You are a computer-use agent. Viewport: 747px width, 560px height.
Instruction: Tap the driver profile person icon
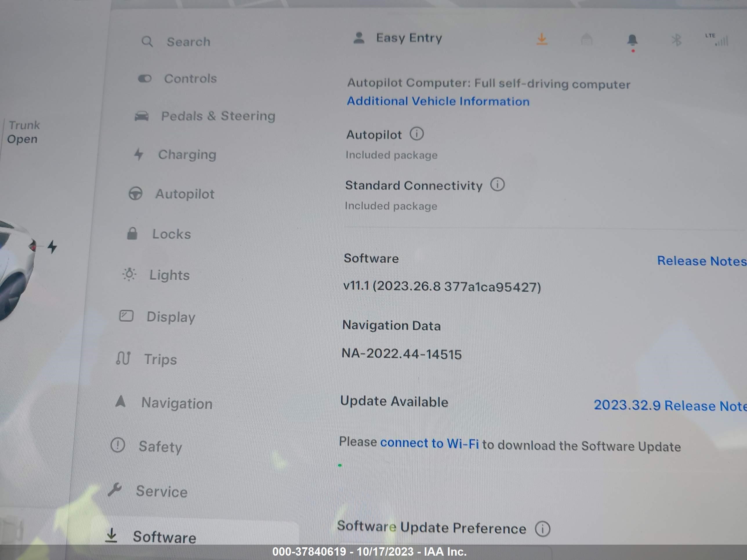click(x=359, y=38)
